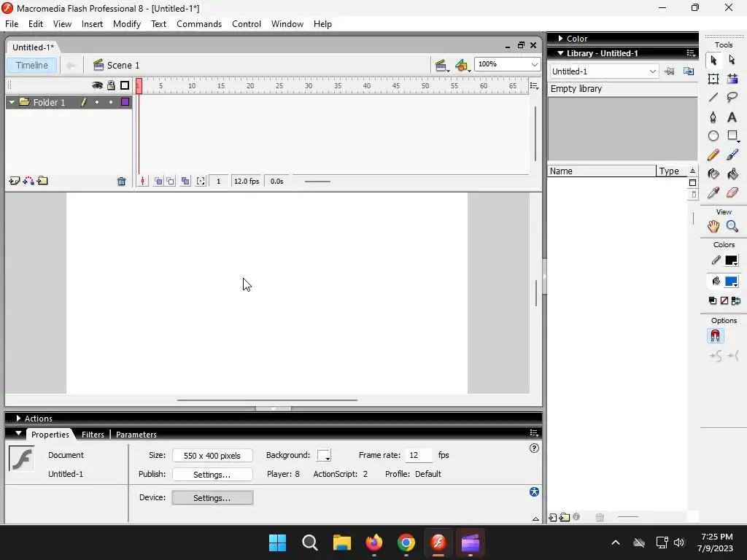
Task: Select the Selection arrow tool
Action: click(x=713, y=60)
